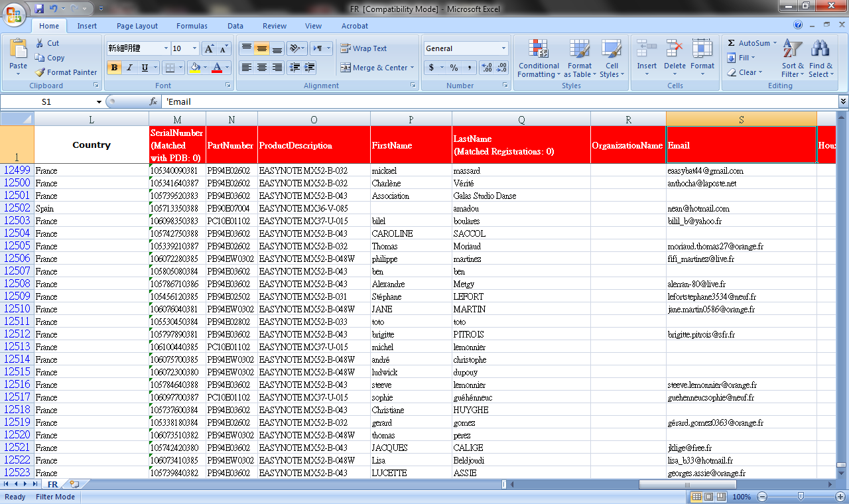Align cell text to the right
This screenshot has width=849, height=504.
click(277, 68)
